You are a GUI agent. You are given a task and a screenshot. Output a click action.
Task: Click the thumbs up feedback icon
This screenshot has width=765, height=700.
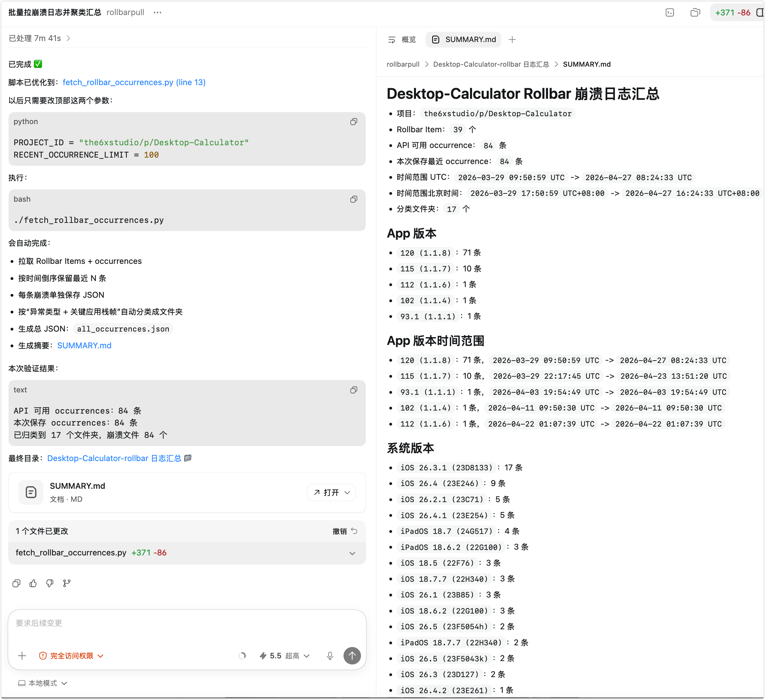pyautogui.click(x=33, y=583)
